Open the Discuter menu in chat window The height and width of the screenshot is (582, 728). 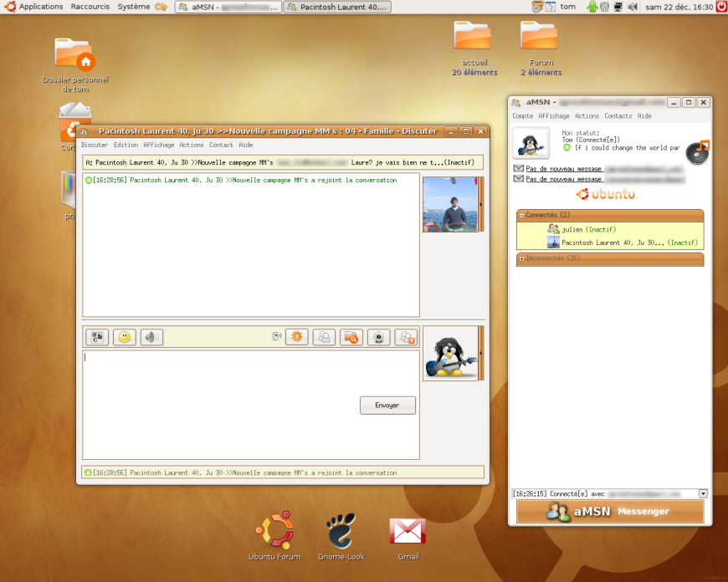pos(95,145)
